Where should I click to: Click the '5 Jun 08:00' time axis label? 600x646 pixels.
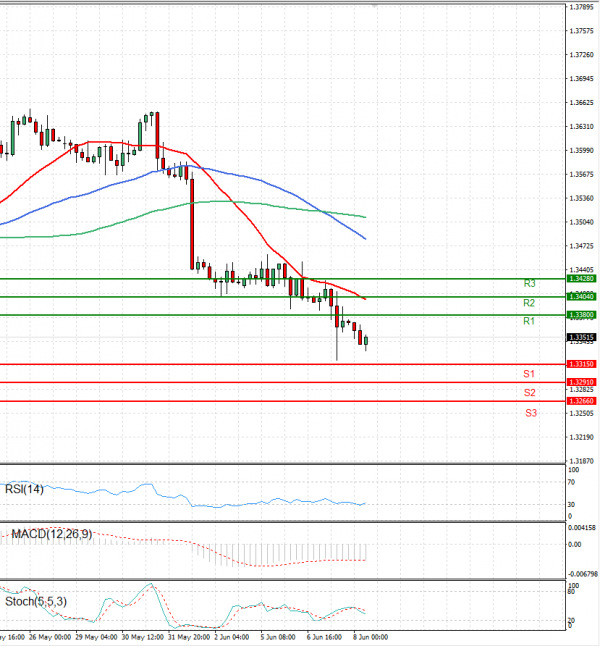(277, 636)
